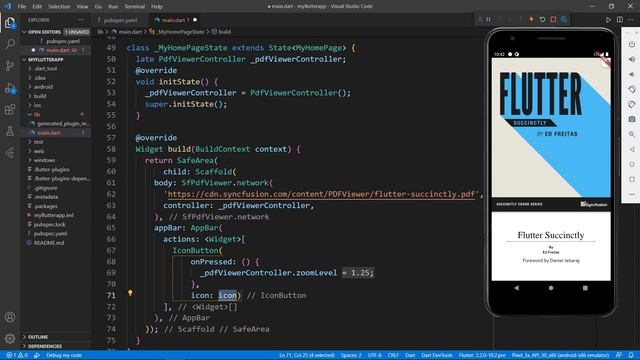
Task: Click emulator sidebar home circle
Action: (x=631, y=164)
